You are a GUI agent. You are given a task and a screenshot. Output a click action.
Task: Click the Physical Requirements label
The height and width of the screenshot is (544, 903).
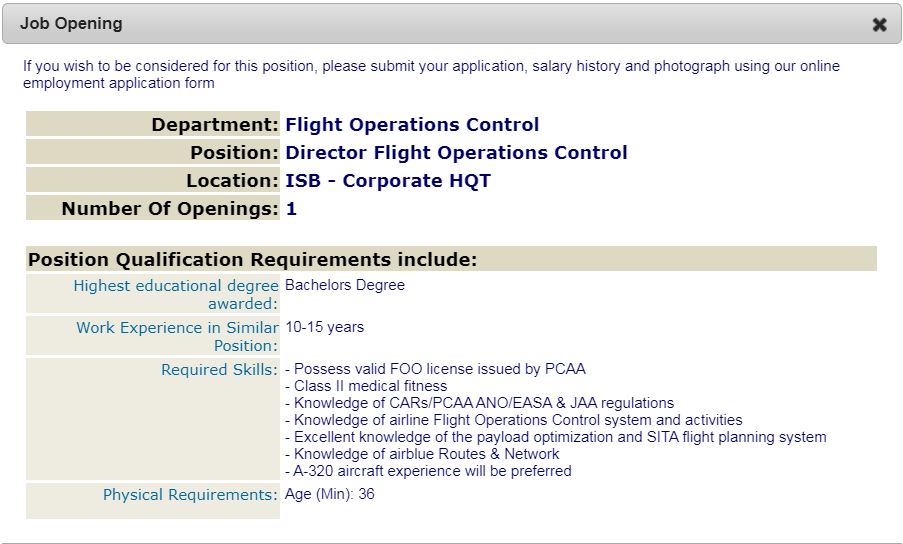(190, 495)
